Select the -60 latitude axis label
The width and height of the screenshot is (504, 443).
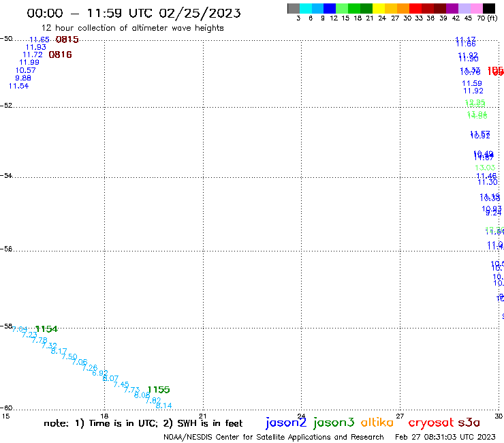pos(6,408)
